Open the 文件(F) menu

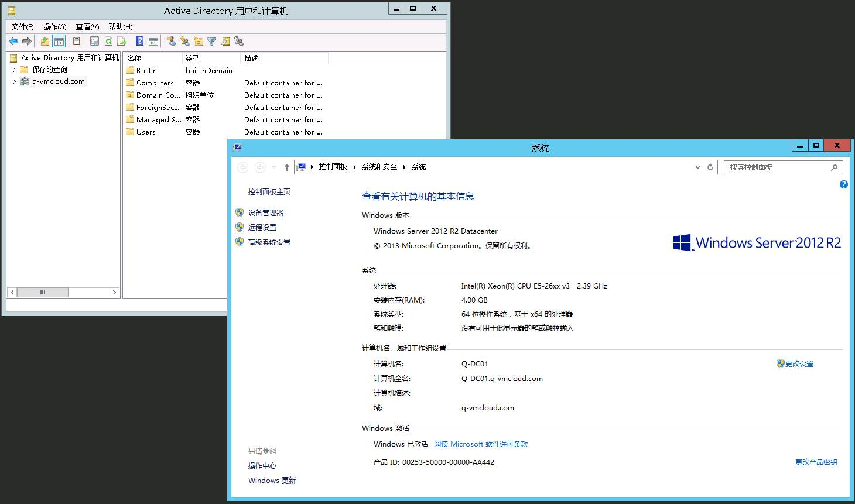click(x=23, y=26)
